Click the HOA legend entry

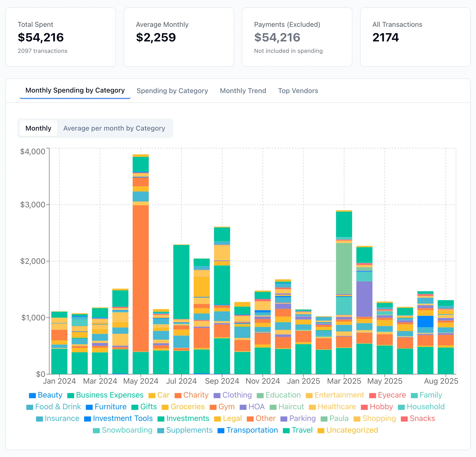pos(252,407)
